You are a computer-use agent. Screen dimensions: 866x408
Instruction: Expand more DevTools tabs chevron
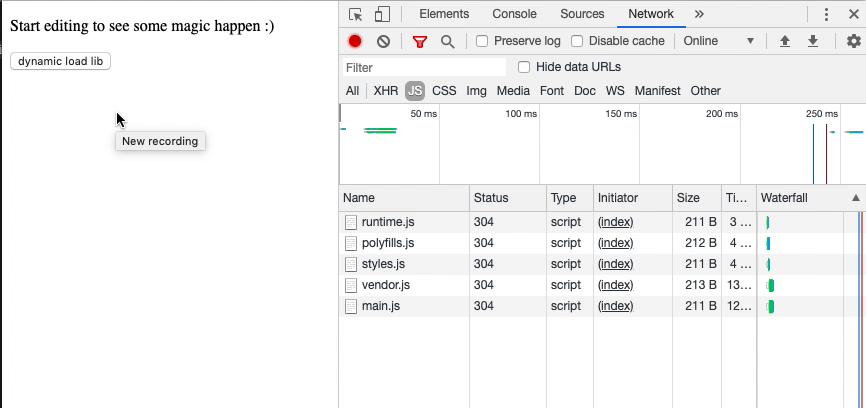coord(698,14)
